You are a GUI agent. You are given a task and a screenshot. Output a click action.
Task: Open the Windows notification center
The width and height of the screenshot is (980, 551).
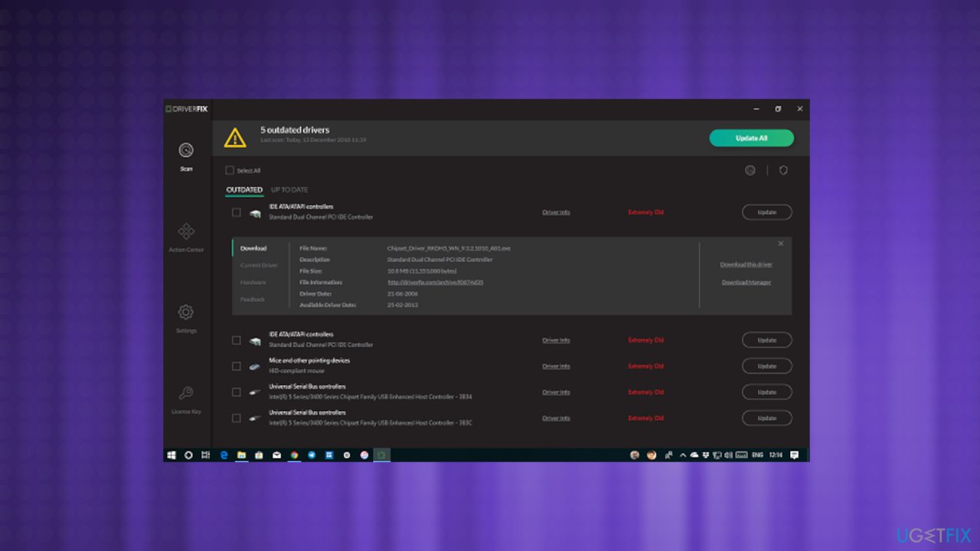[795, 455]
